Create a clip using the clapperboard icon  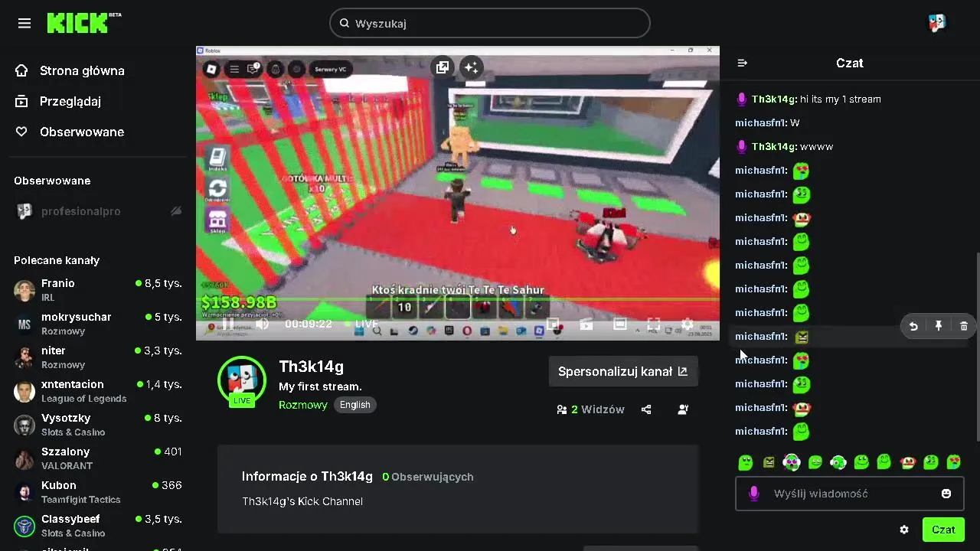[586, 324]
